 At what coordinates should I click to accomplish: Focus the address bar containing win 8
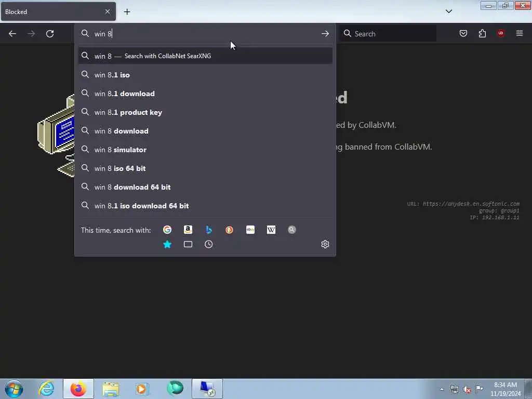[x=205, y=34]
